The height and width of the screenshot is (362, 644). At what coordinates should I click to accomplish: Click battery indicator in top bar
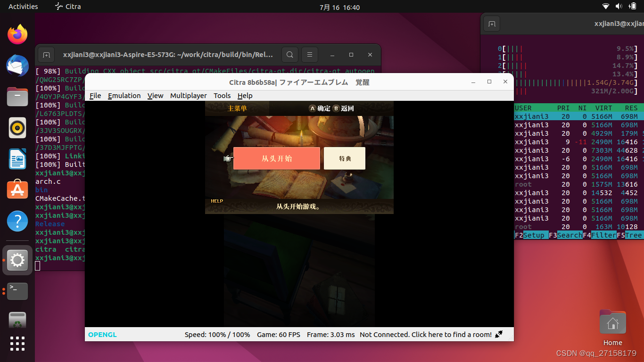632,7
